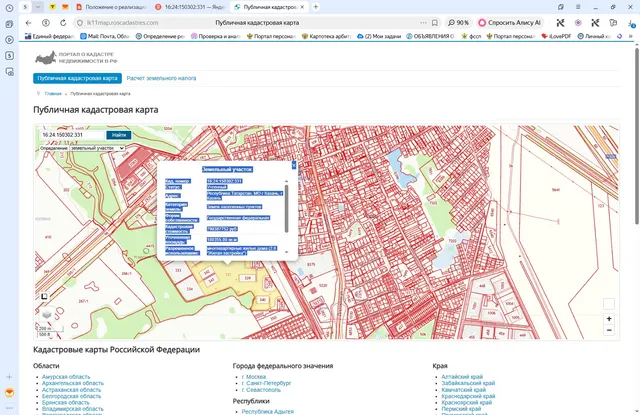Open 'земельный участок' object type dropdown
This screenshot has width=640, height=415.
tap(97, 148)
